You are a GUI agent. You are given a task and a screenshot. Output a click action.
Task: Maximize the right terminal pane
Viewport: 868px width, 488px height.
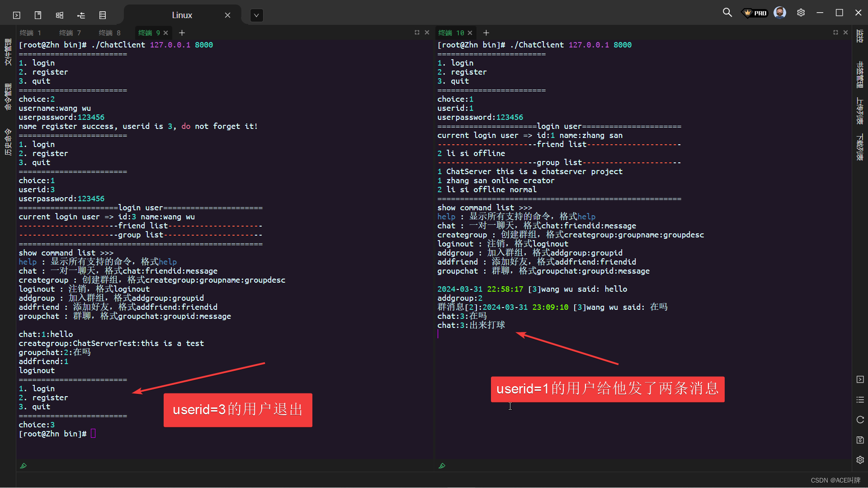(835, 33)
